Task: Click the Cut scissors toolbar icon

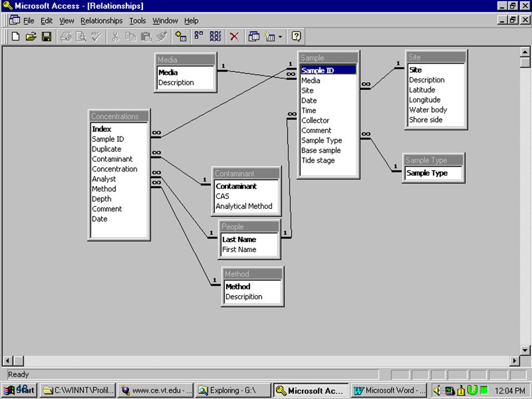Action: (x=115, y=37)
